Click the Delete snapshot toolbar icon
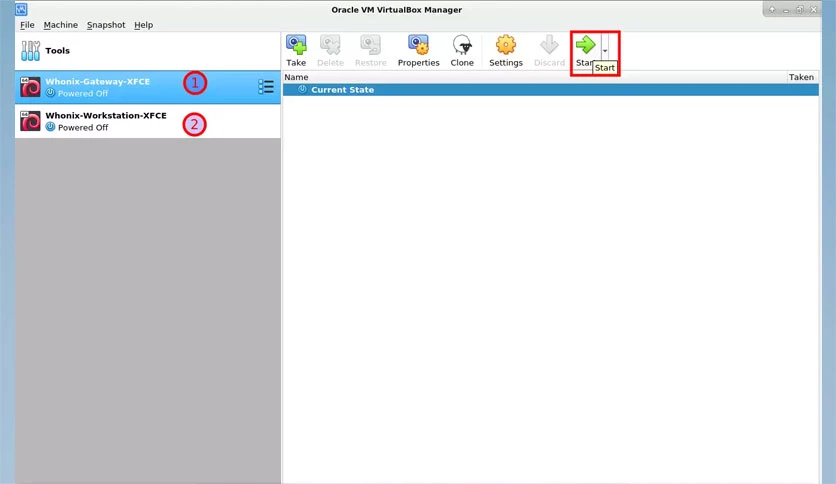The image size is (836, 484). 330,45
